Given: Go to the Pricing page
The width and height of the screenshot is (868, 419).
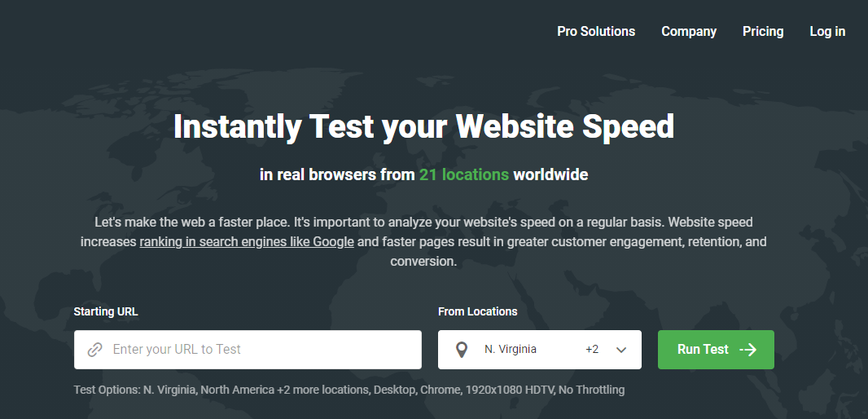Looking at the screenshot, I should click(763, 32).
